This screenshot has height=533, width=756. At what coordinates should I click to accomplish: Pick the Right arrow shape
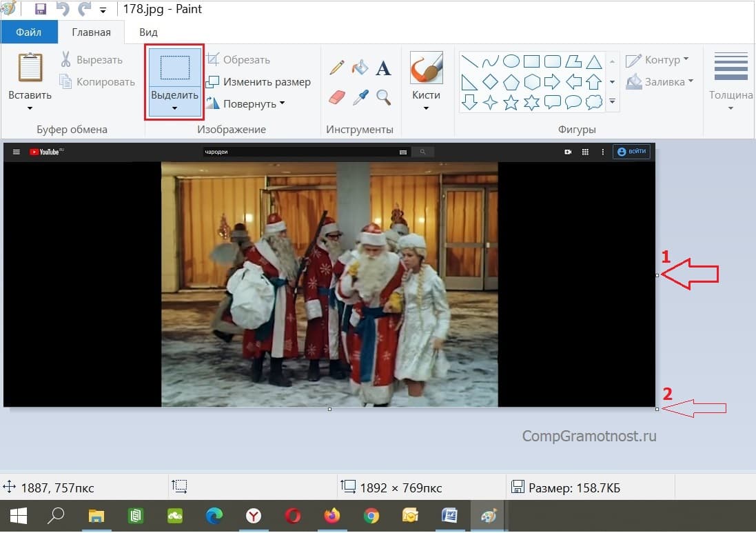pyautogui.click(x=553, y=82)
